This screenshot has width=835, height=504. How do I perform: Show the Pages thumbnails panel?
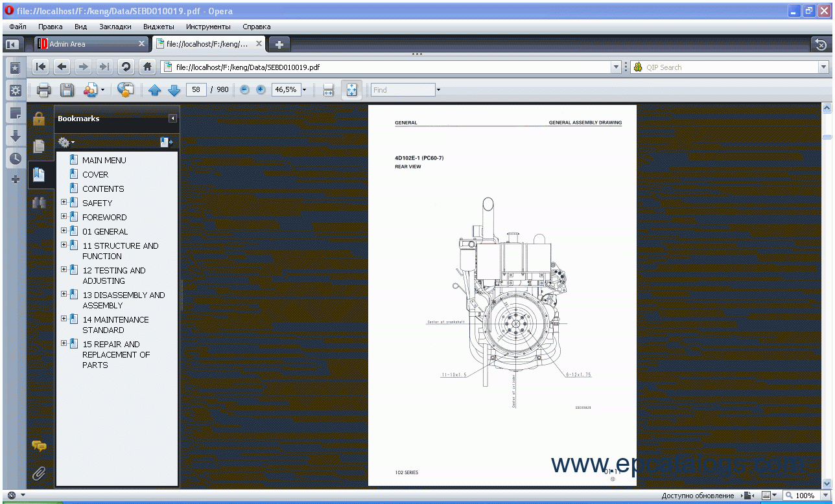point(39,146)
